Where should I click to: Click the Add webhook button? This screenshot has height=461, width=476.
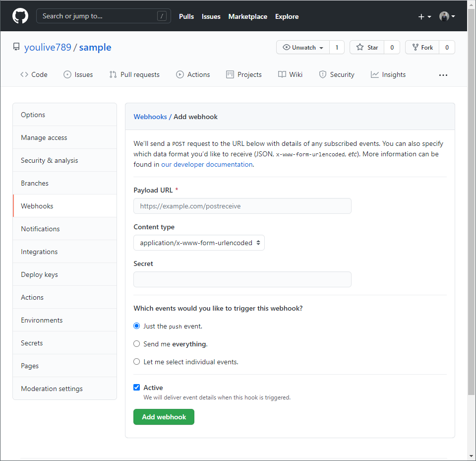click(164, 417)
